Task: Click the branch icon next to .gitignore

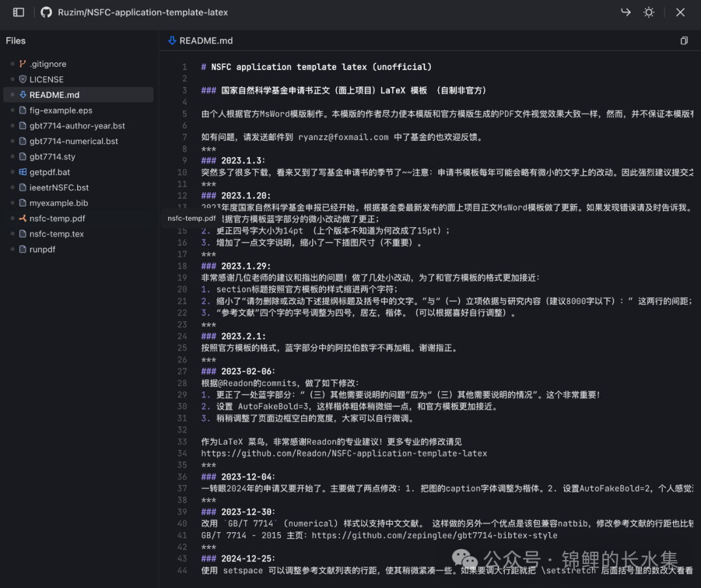Action: [22, 64]
